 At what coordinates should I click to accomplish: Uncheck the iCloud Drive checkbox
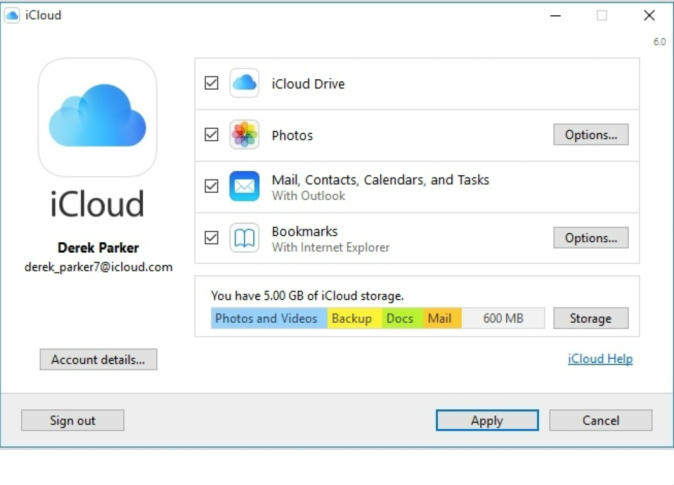211,84
